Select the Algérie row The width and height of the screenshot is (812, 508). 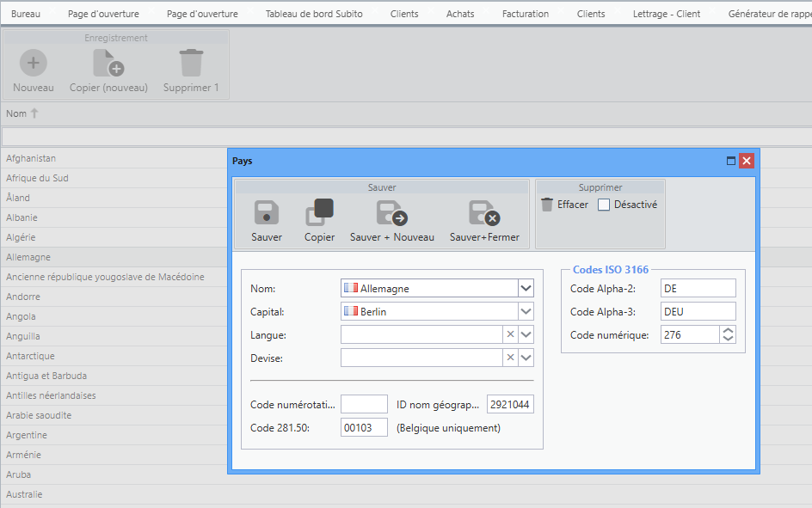(21, 237)
